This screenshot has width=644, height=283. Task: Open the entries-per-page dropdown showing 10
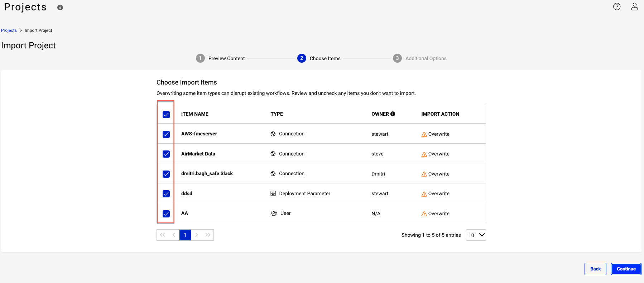pyautogui.click(x=476, y=235)
